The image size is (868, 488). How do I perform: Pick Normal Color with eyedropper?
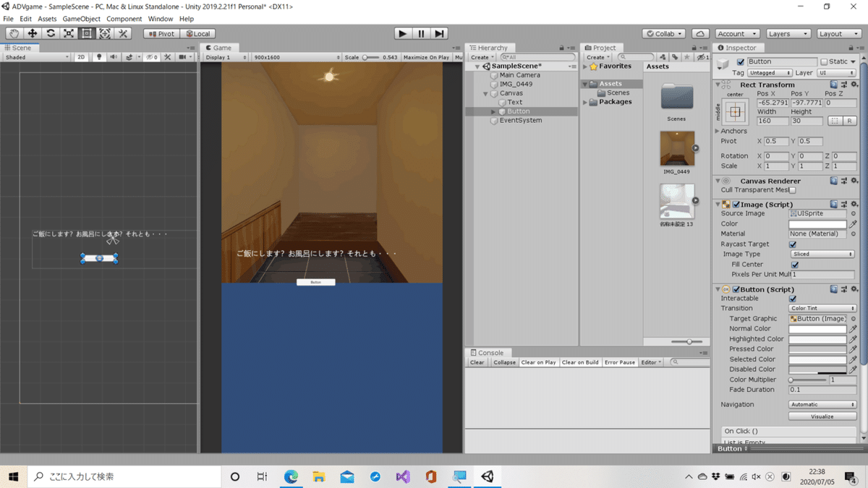pos(853,329)
